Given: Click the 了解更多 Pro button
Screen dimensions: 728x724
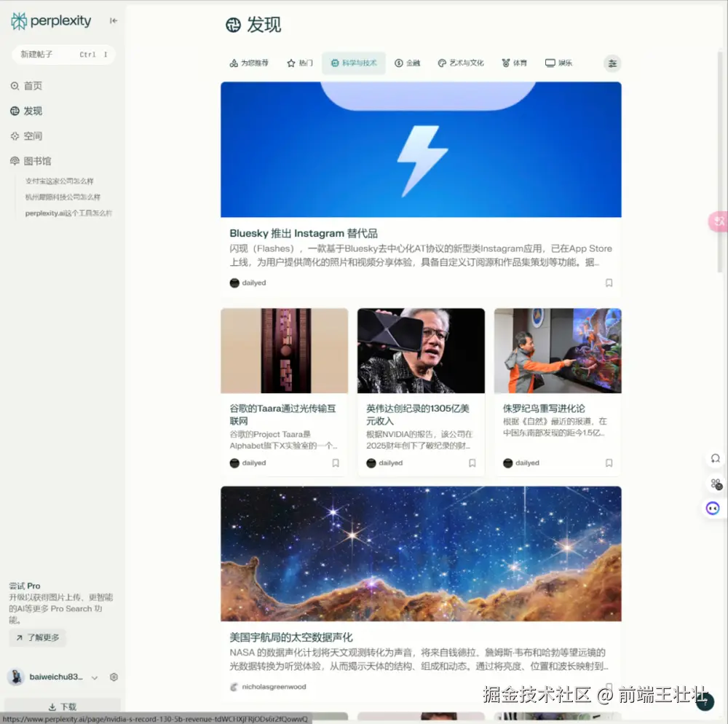Looking at the screenshot, I should 37,637.
